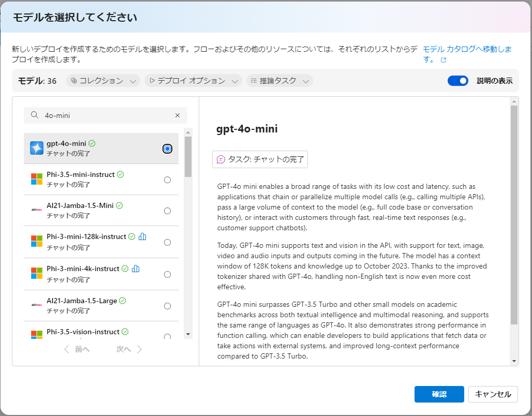Click the verified badge next to Phi-3-mini-4k-instruct
This screenshot has width=532, height=416.
[x=125, y=269]
